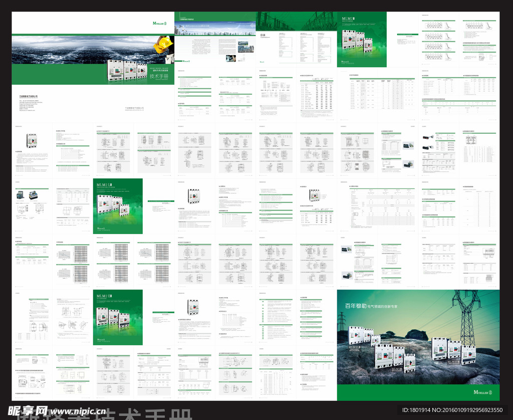This screenshot has height=420, width=513.
Task: Click the circuit breakers on the front cover band
Action: (127, 70)
